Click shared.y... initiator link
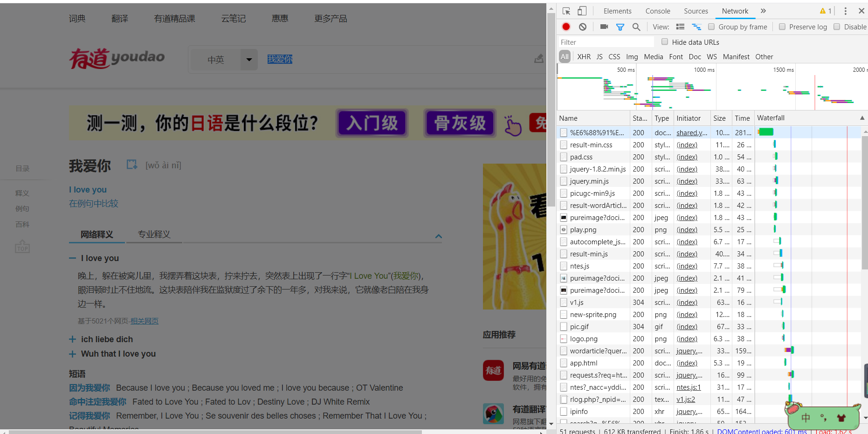The width and height of the screenshot is (868, 434). 692,133
